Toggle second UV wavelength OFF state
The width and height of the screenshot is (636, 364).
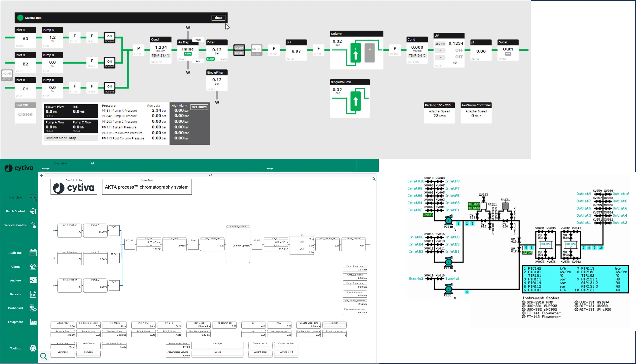point(459,50)
